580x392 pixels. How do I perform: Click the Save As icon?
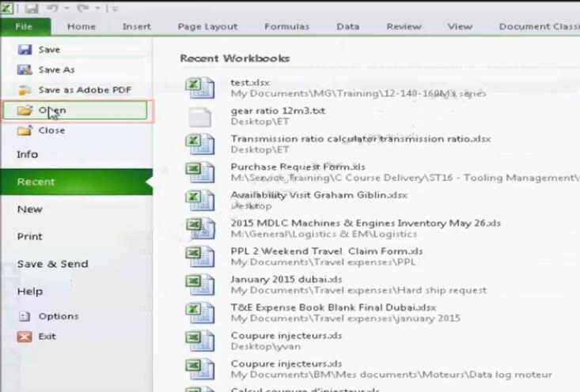coord(25,70)
